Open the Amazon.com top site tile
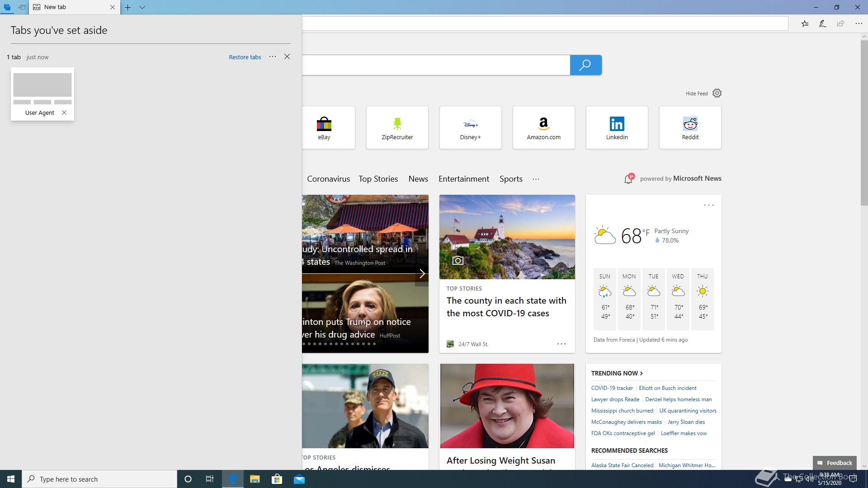The height and width of the screenshot is (488, 868). pos(544,127)
